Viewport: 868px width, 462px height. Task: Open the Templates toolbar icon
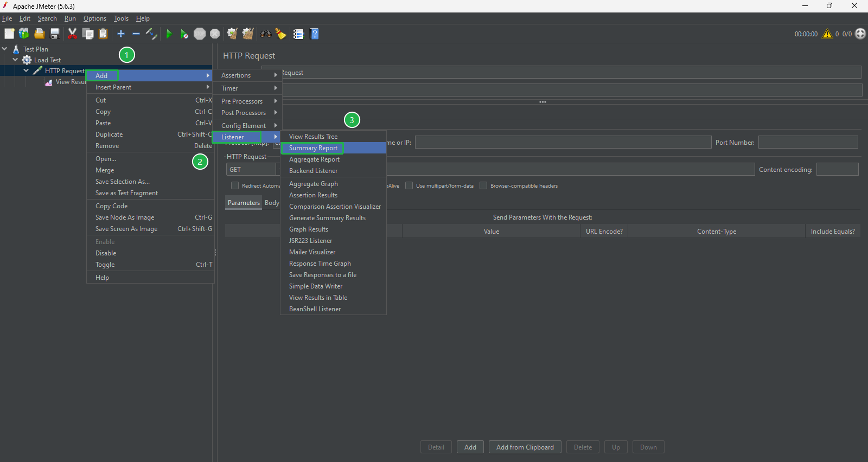pos(24,34)
